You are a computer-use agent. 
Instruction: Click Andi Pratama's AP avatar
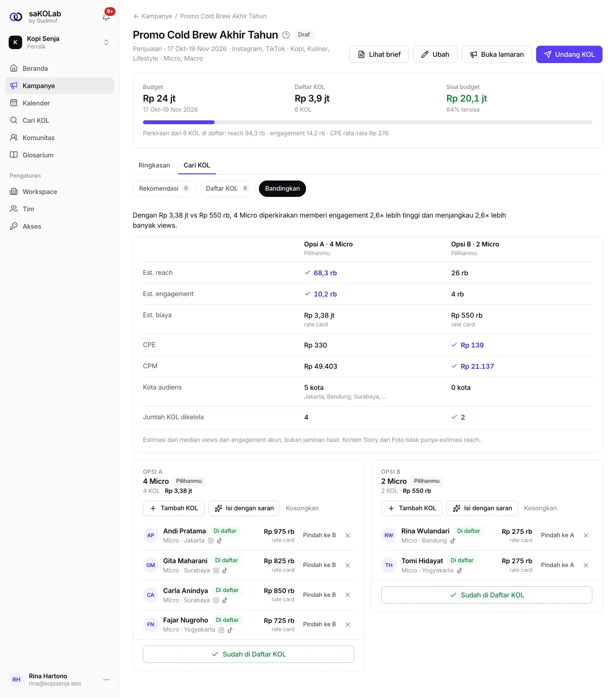(x=151, y=535)
